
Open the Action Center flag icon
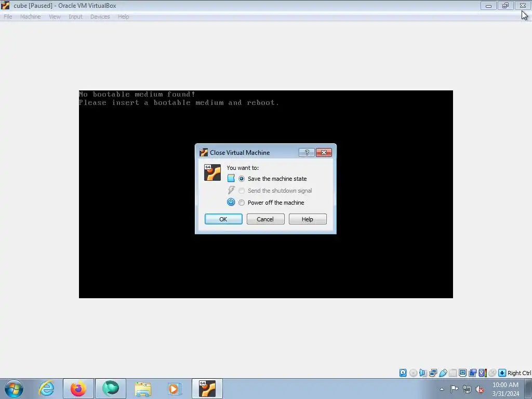[x=454, y=389]
